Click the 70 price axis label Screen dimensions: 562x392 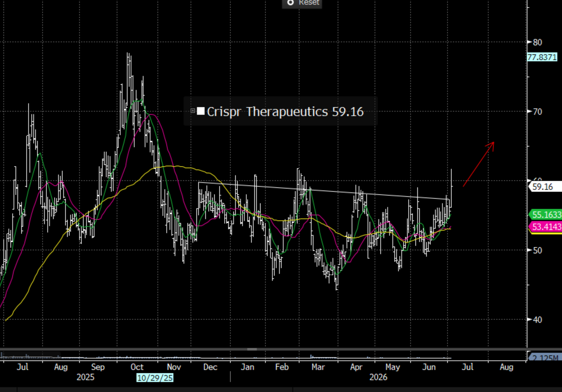click(x=537, y=112)
